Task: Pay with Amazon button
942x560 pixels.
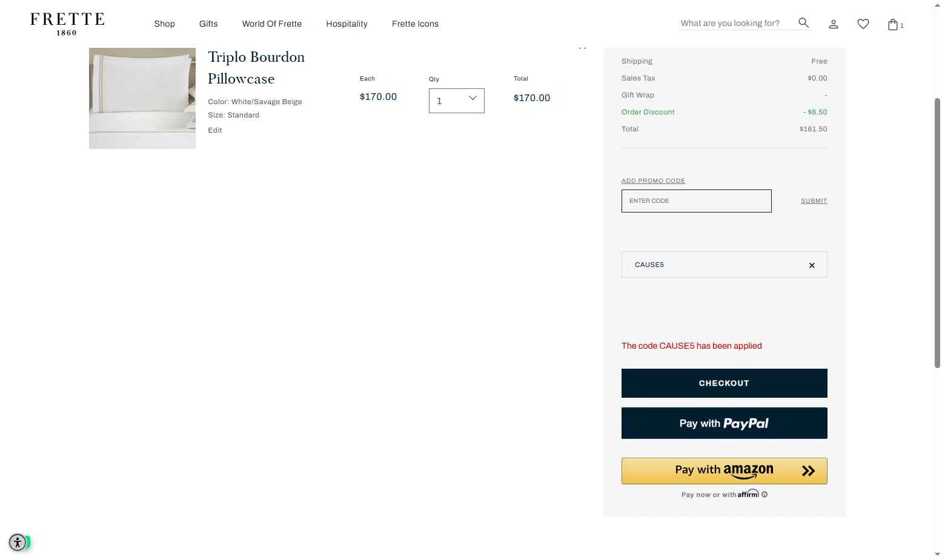Action: click(725, 471)
